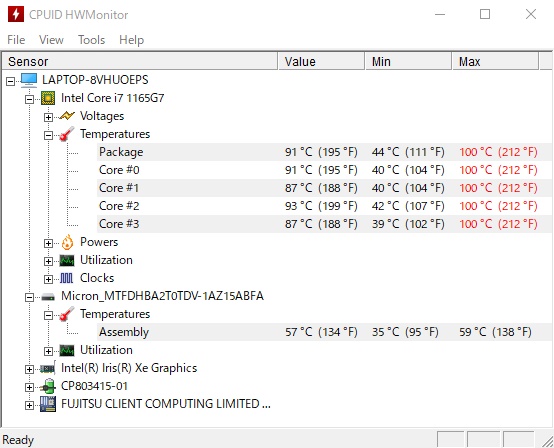The width and height of the screenshot is (554, 448).
Task: Click the Clocks waveform icon
Action: (66, 278)
